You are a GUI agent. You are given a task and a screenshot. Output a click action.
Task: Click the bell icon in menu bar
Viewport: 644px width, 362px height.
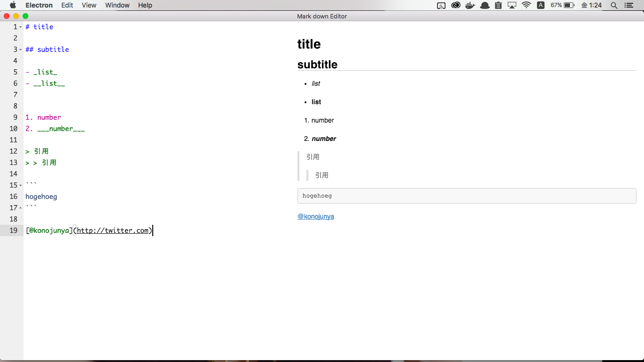(x=485, y=5)
